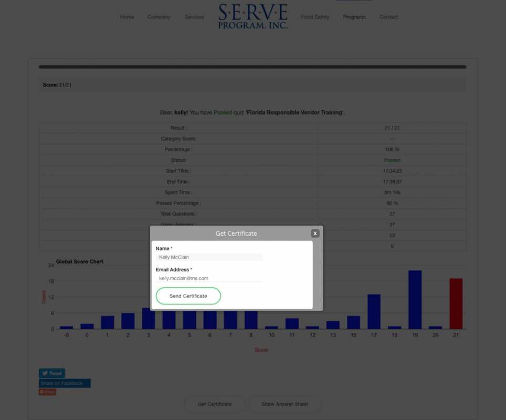Click the red bar for score 21
The width and height of the screenshot is (506, 420).
(456, 303)
